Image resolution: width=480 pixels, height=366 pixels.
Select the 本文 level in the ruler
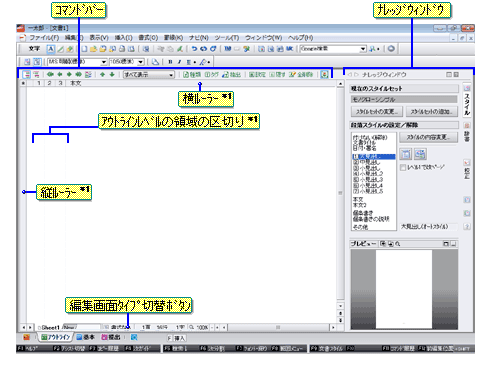tap(75, 83)
